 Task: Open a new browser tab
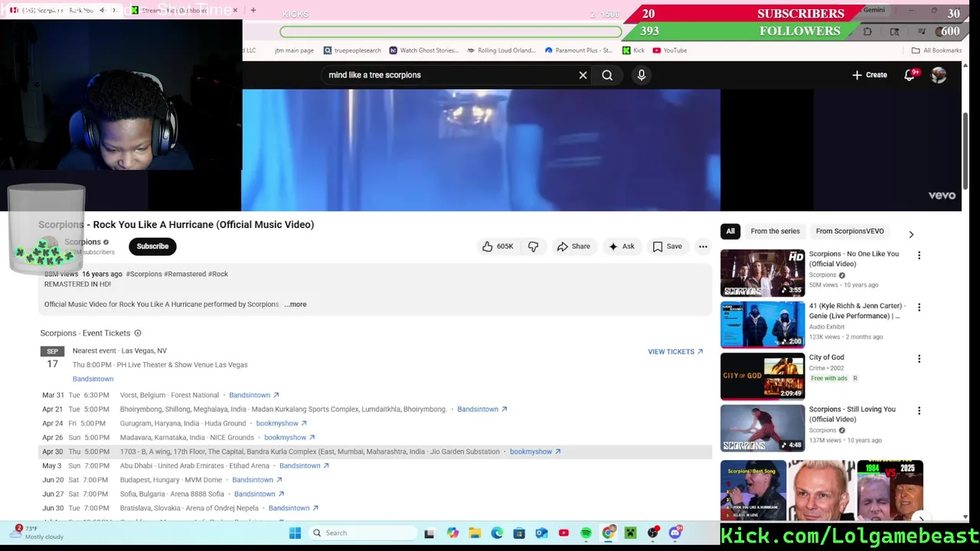click(x=253, y=10)
